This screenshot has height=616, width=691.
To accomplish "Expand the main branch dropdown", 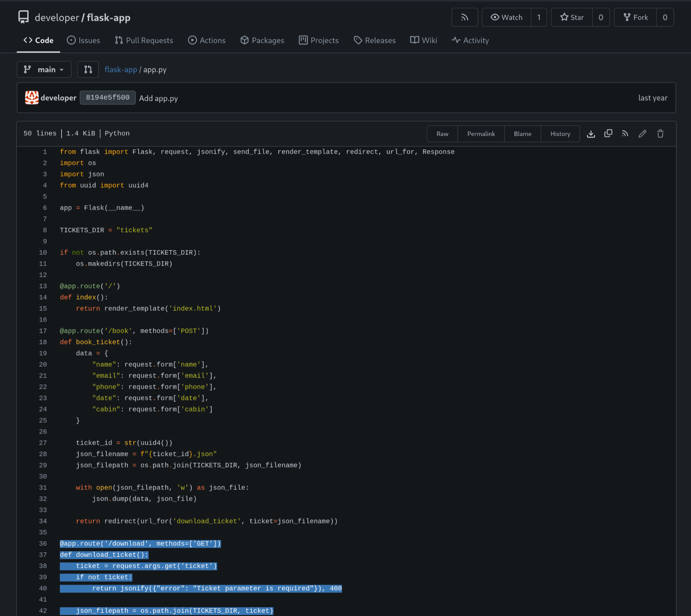I will (x=44, y=69).
